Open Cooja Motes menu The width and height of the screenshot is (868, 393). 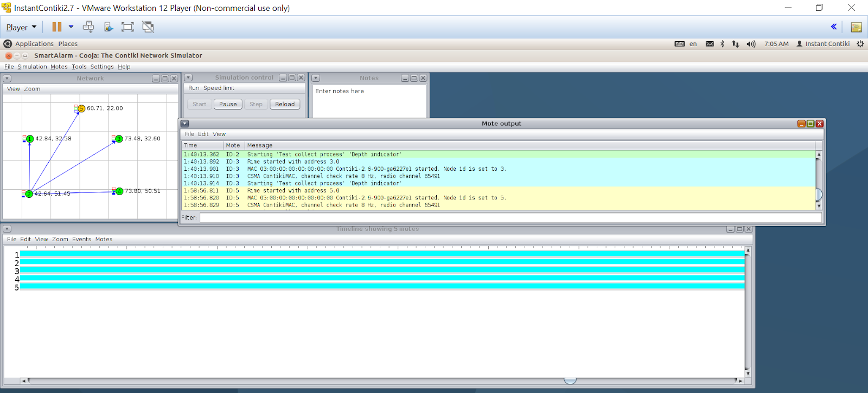59,67
